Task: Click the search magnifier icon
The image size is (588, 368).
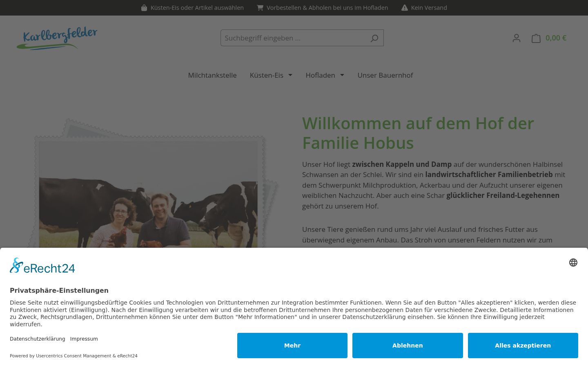Action: 374,38
